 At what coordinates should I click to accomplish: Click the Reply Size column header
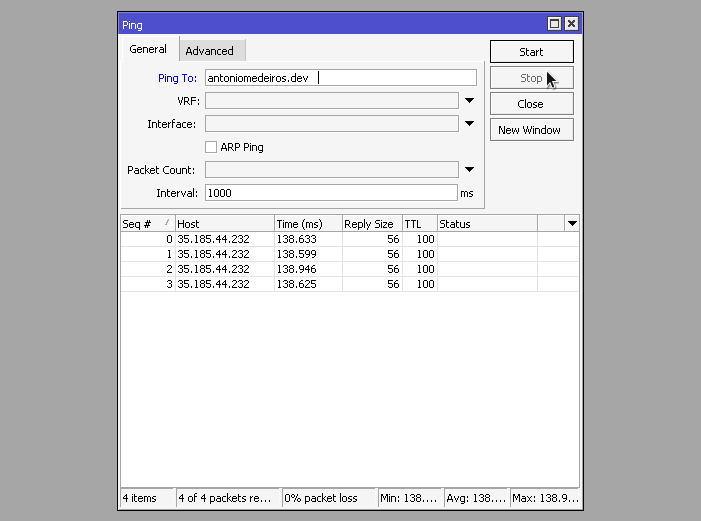tap(371, 224)
